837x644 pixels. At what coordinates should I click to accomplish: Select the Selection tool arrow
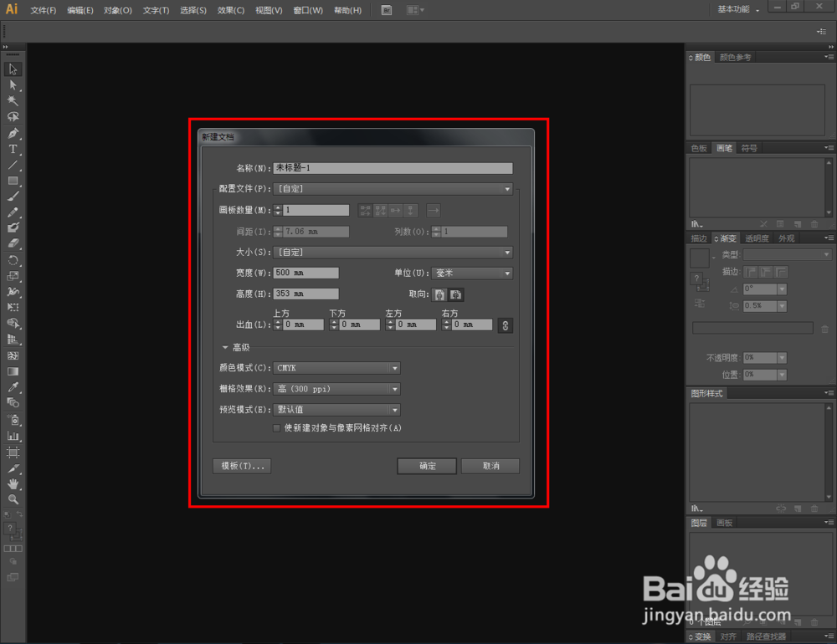click(x=13, y=69)
